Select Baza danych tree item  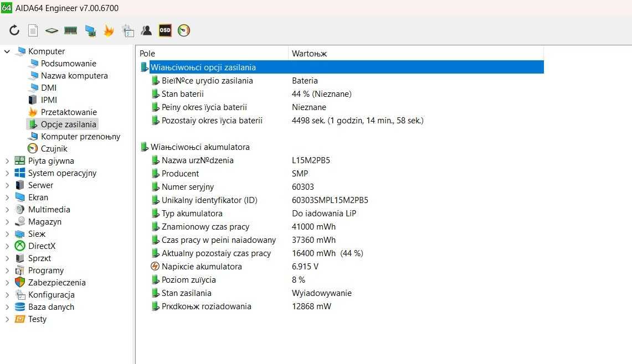pyautogui.click(x=51, y=307)
